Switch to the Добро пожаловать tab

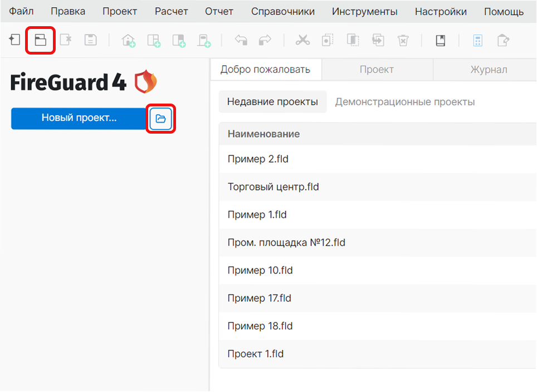coord(266,70)
